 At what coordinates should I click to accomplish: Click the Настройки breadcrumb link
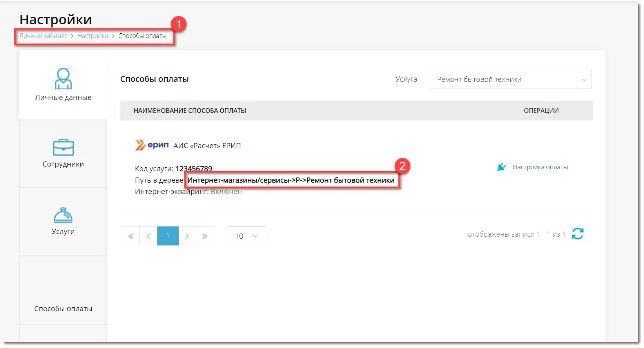click(93, 36)
